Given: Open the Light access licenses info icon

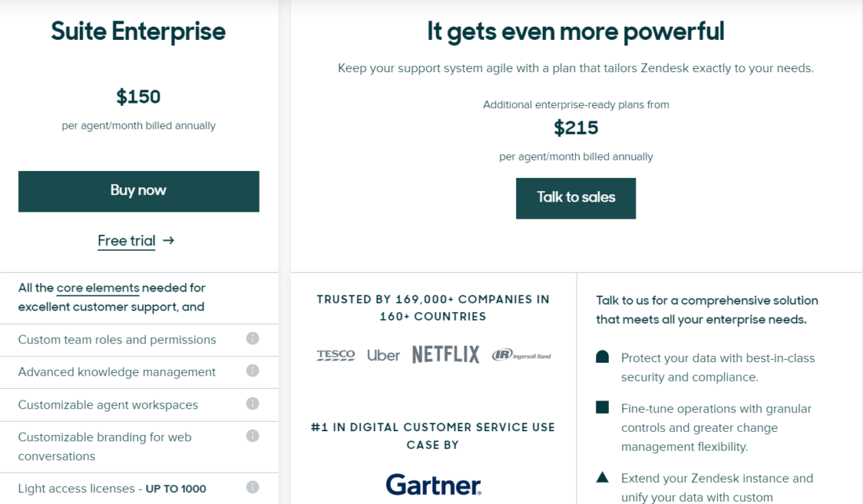Looking at the screenshot, I should pos(252,488).
